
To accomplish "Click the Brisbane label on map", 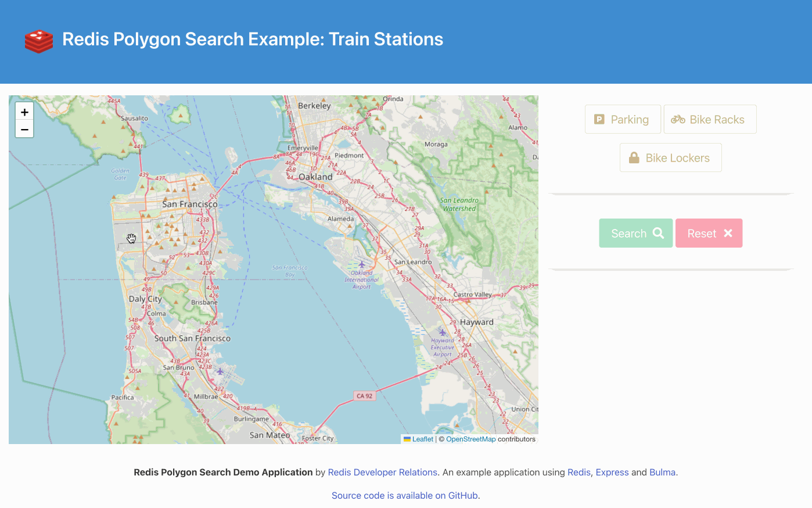I will [204, 302].
